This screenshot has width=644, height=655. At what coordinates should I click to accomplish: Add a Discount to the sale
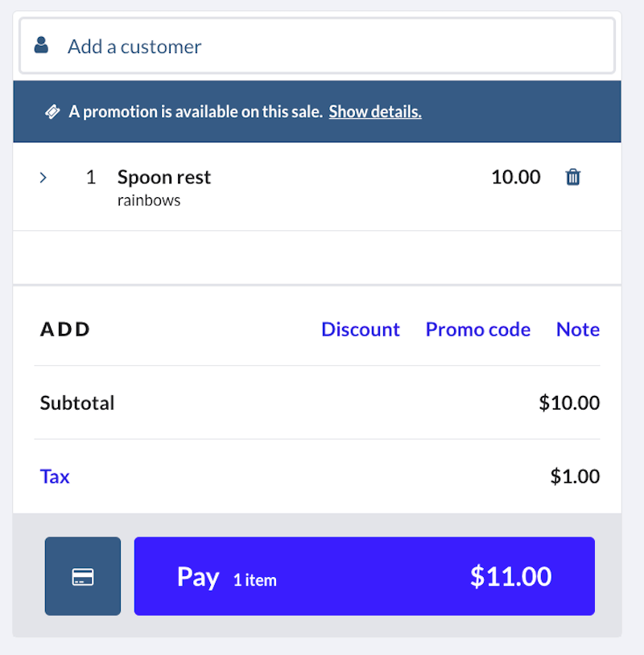point(360,329)
